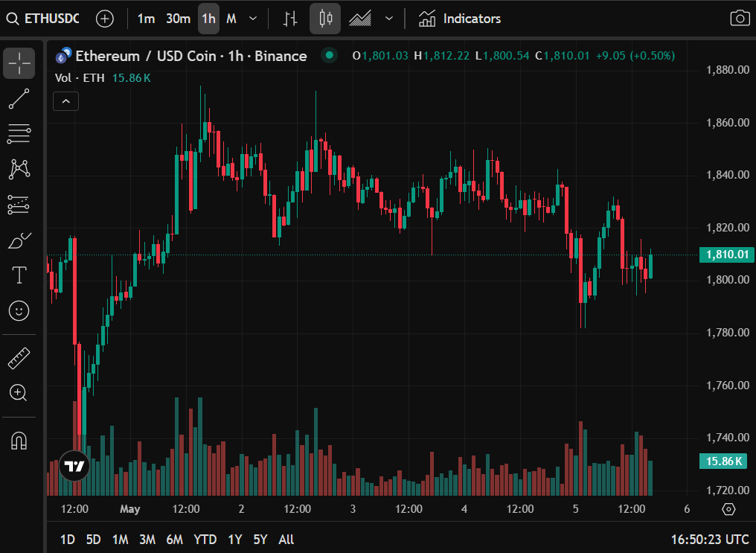Set the date range to YTD
The height and width of the screenshot is (553, 756).
click(x=205, y=539)
